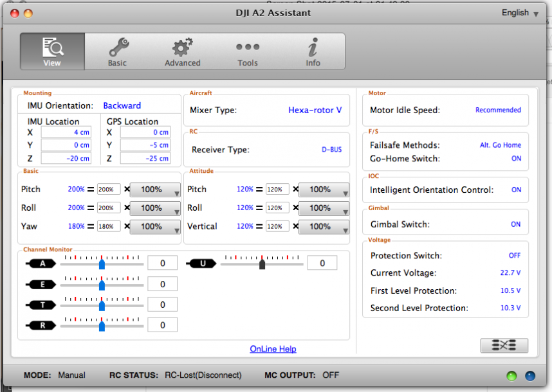Click the green status indicator light
Viewport: 552px width, 392px height.
511,376
